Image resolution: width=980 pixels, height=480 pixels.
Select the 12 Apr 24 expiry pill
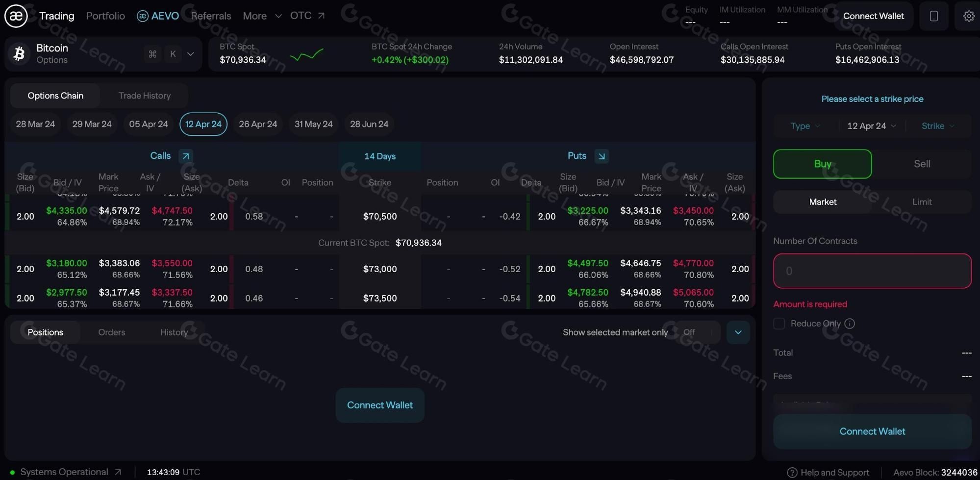(203, 124)
